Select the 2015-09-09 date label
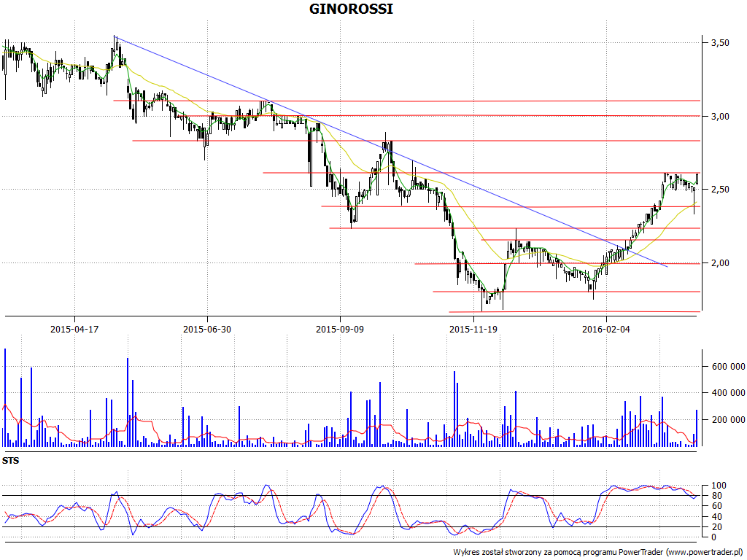This screenshot has width=747, height=560. [x=340, y=329]
